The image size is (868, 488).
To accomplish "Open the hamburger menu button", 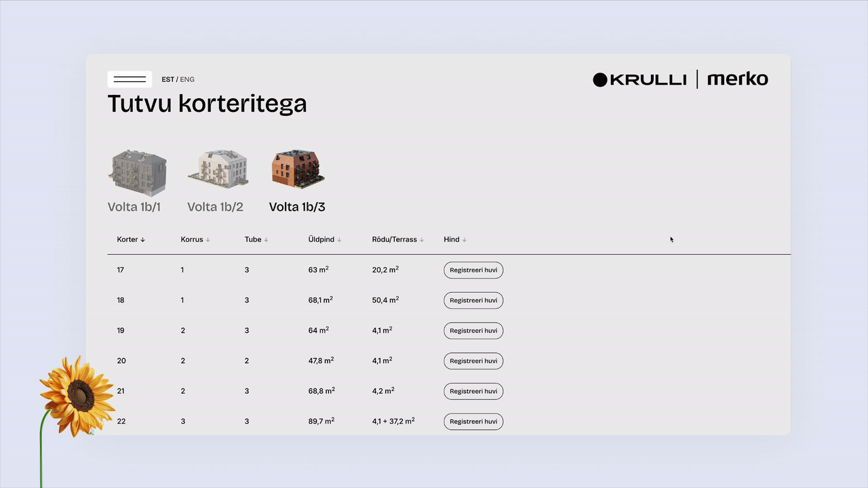I will (130, 79).
